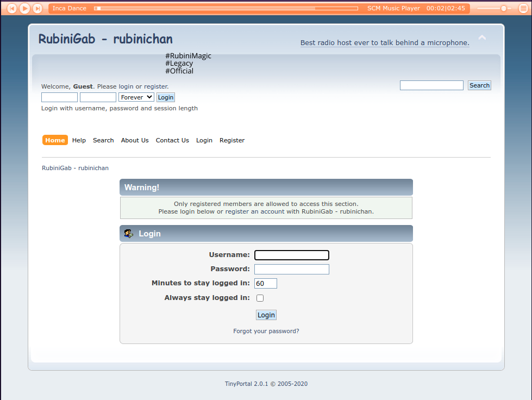Open the Register menu item

pyautogui.click(x=232, y=140)
